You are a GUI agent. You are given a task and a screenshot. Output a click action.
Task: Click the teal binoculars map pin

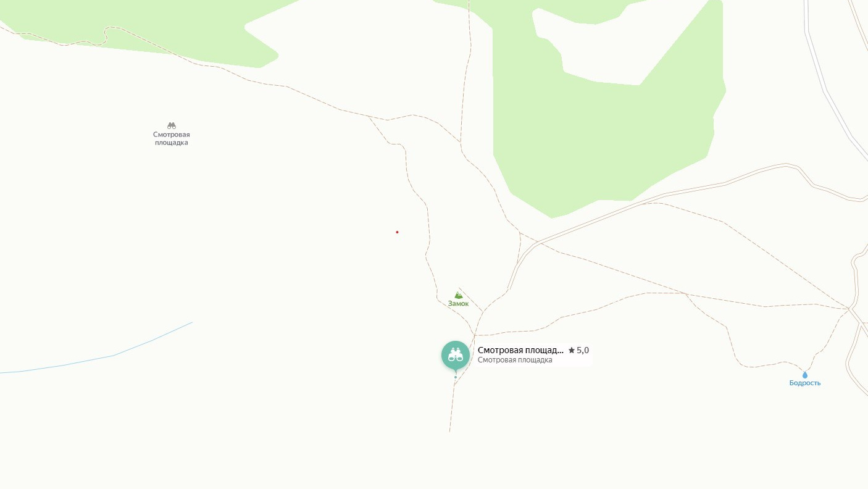point(456,356)
